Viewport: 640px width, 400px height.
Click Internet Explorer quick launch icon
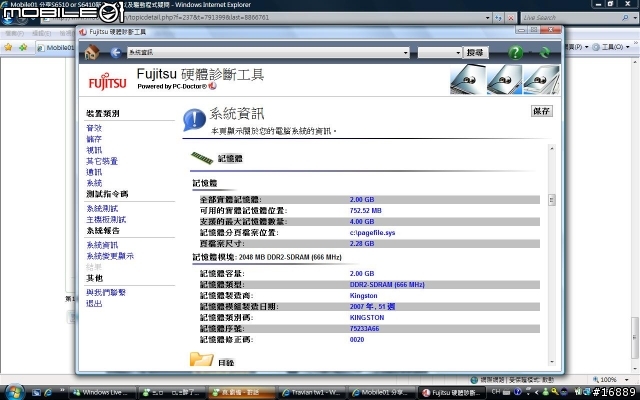pyautogui.click(x=48, y=392)
